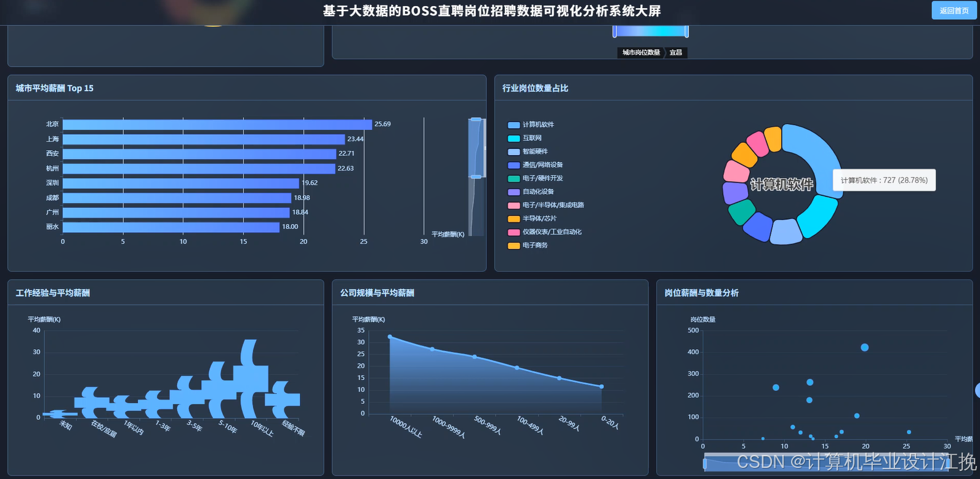
Task: Click the 5-10年 experience bar
Action: (x=219, y=390)
